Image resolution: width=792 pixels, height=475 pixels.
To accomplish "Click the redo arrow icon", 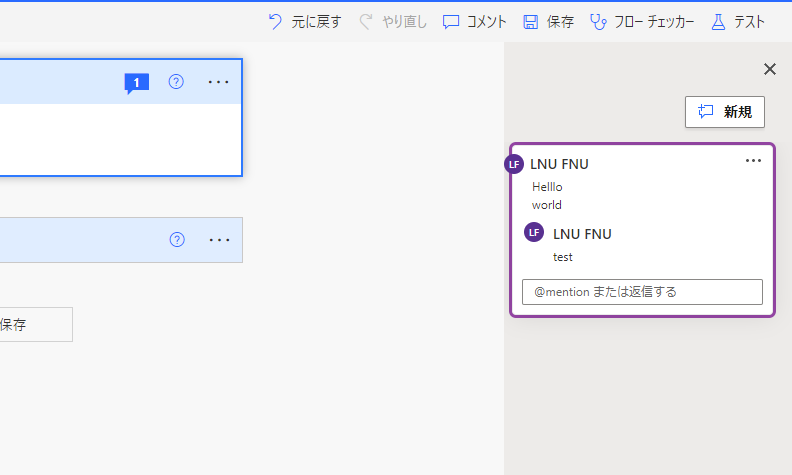I will (x=366, y=22).
